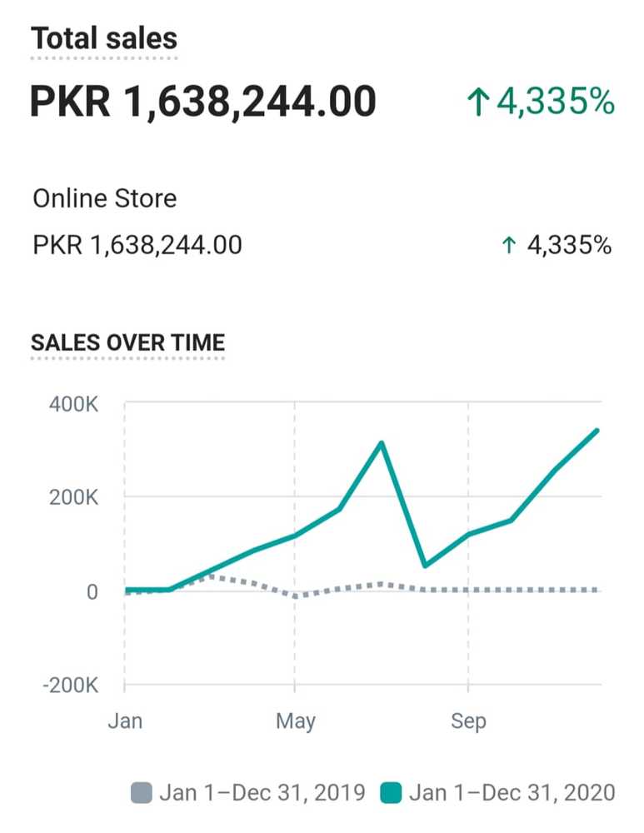
Task: Open the Total sales heading
Action: [104, 38]
